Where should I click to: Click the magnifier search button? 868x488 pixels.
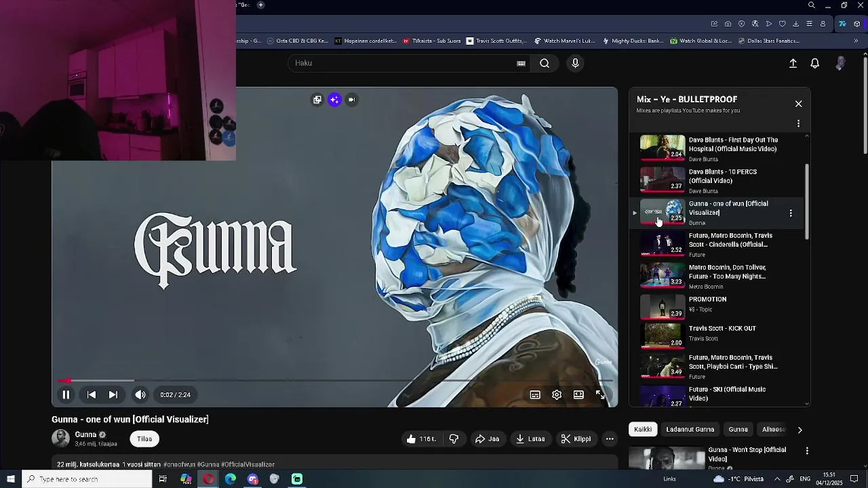click(545, 63)
